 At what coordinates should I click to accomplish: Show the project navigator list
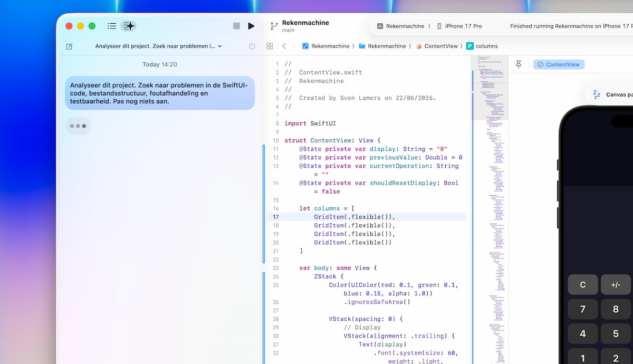click(112, 26)
